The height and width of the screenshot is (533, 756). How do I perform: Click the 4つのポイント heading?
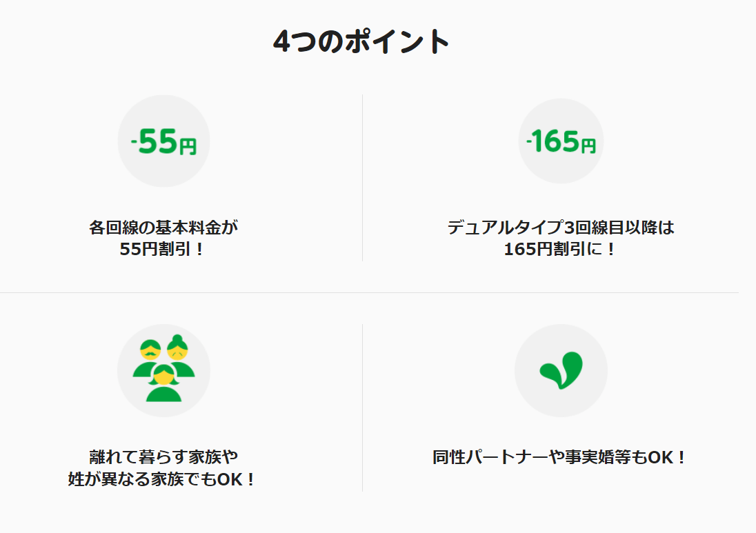(x=361, y=41)
